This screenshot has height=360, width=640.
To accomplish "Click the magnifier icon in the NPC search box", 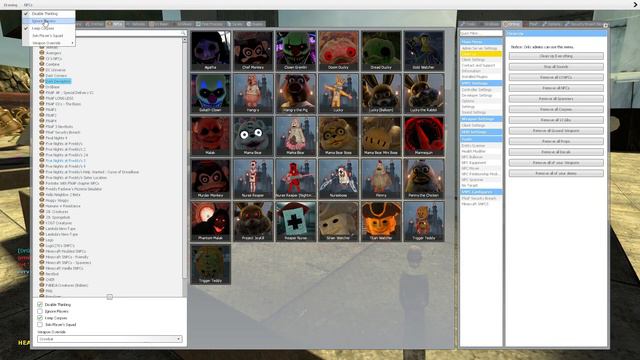I will pos(183,33).
